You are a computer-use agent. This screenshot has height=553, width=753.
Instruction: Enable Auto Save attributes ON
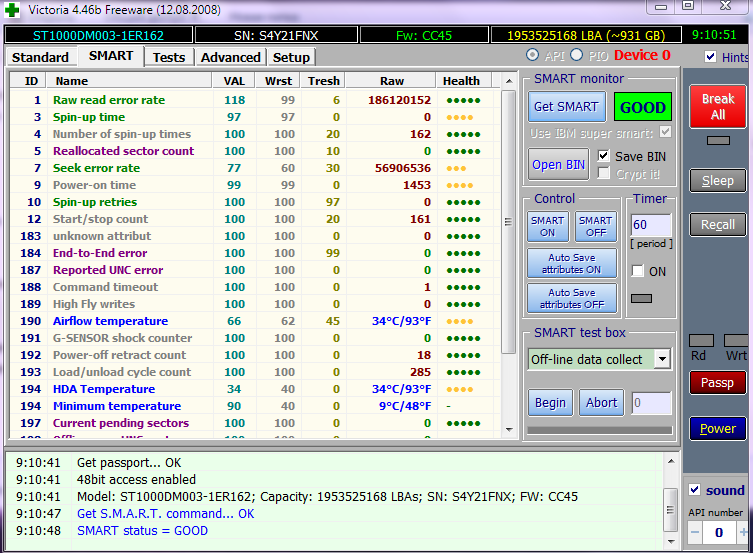[571, 264]
